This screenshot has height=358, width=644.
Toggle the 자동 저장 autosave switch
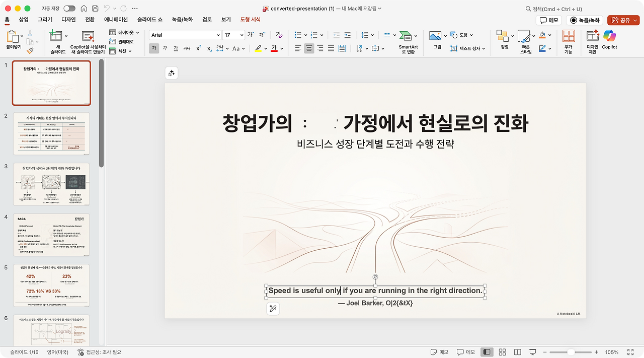[69, 9]
